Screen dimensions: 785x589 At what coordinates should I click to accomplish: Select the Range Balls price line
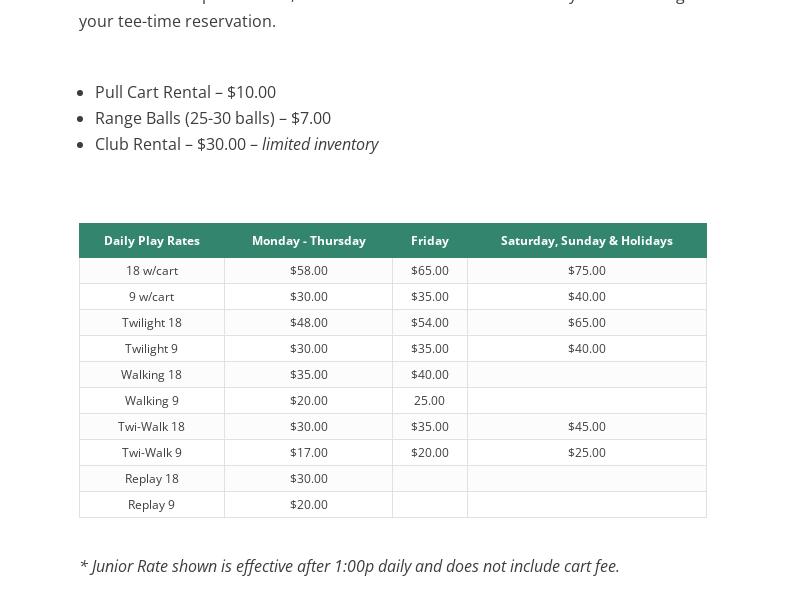pyautogui.click(x=213, y=118)
